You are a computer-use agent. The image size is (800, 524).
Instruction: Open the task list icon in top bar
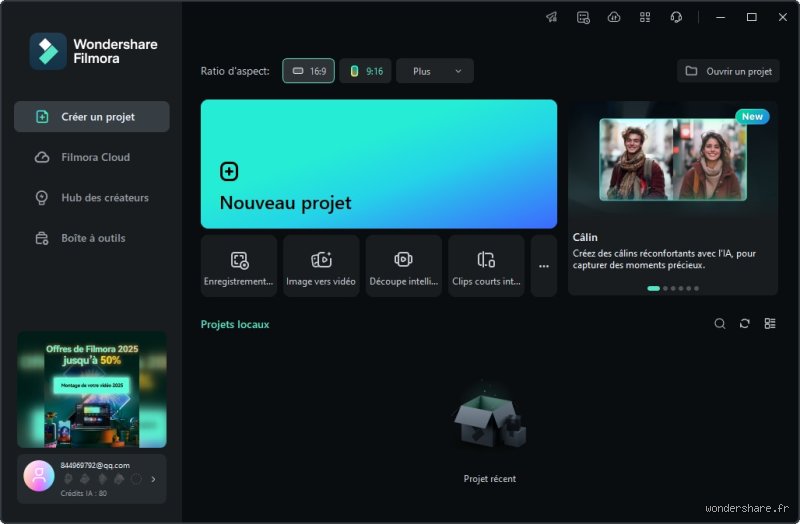point(583,17)
